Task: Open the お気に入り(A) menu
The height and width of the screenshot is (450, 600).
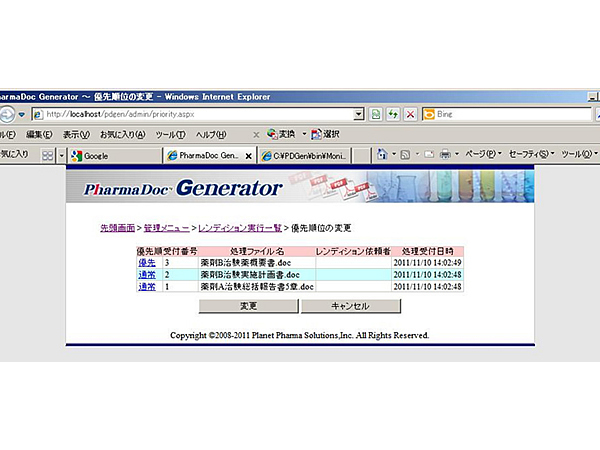Action: point(123,135)
